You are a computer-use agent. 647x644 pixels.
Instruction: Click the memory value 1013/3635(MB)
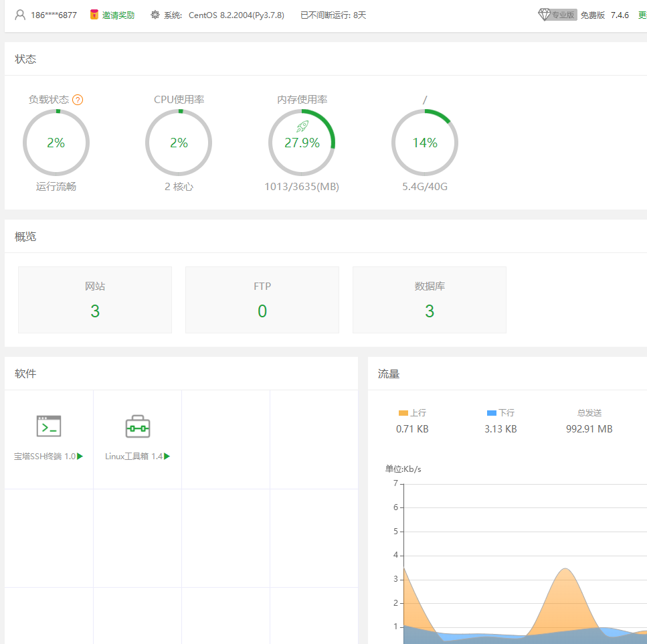click(x=302, y=187)
